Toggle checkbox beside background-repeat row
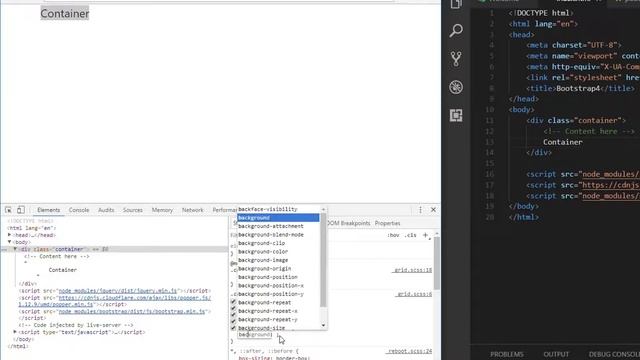Image resolution: width=640 pixels, height=360 pixels. pyautogui.click(x=233, y=302)
